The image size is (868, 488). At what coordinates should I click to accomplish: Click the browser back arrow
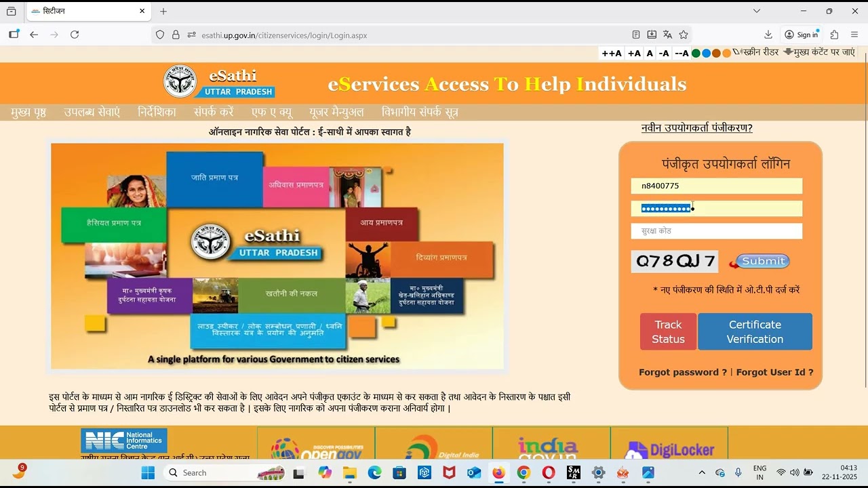pyautogui.click(x=34, y=35)
